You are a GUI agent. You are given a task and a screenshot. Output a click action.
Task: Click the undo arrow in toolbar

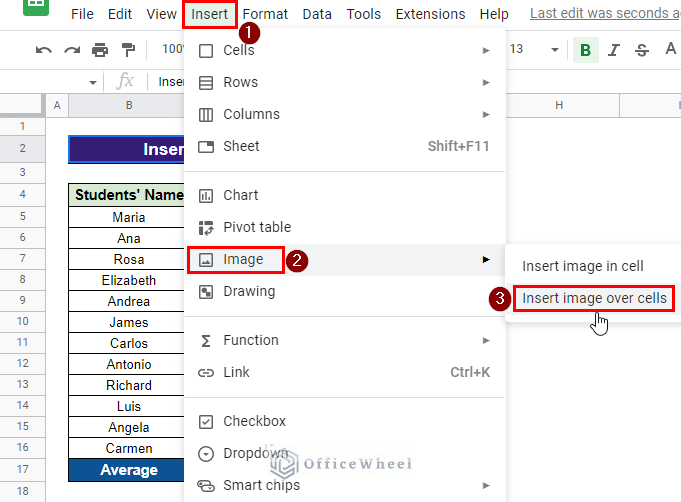(x=43, y=50)
